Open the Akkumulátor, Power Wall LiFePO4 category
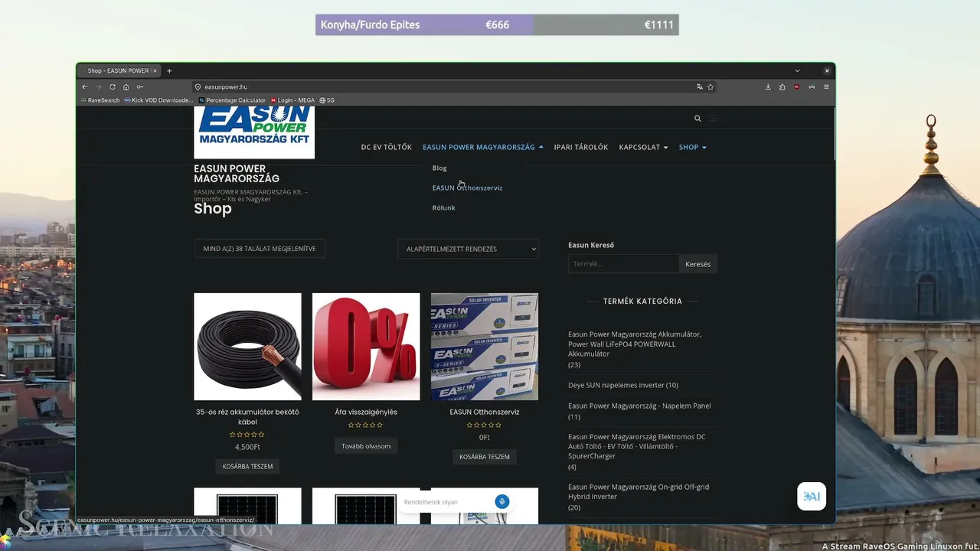The width and height of the screenshot is (980, 551). 635,344
